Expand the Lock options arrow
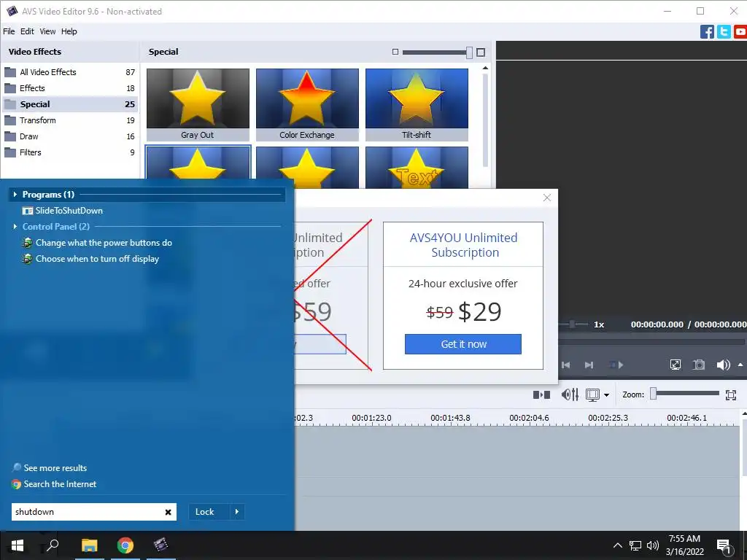Image resolution: width=747 pixels, height=560 pixels. [237, 512]
